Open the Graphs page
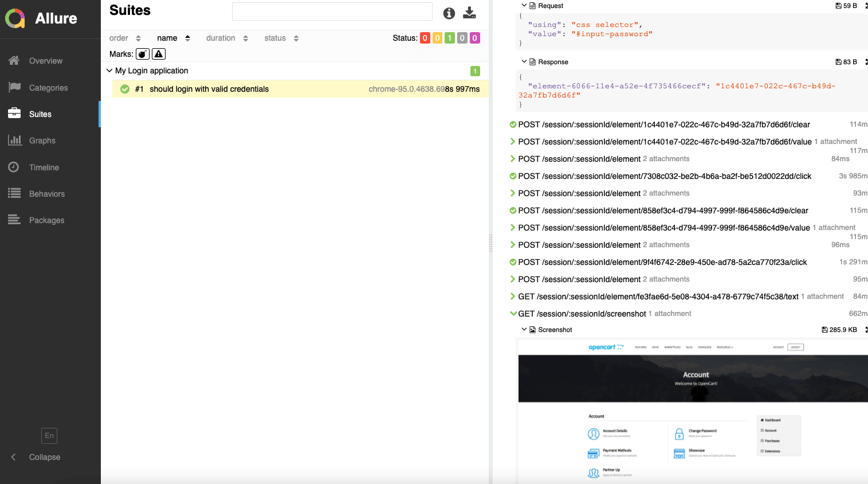The image size is (868, 484). tap(42, 140)
